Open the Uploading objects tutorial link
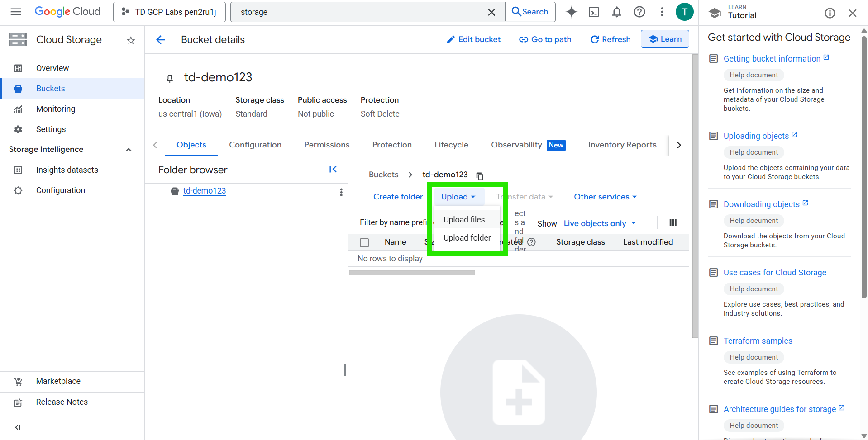The image size is (868, 440). pos(756,136)
